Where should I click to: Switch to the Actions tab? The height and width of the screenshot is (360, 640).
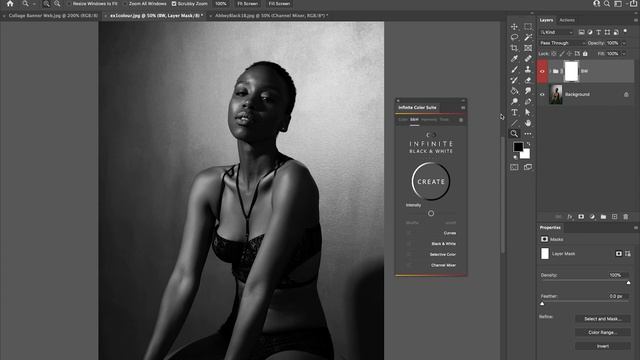click(567, 20)
